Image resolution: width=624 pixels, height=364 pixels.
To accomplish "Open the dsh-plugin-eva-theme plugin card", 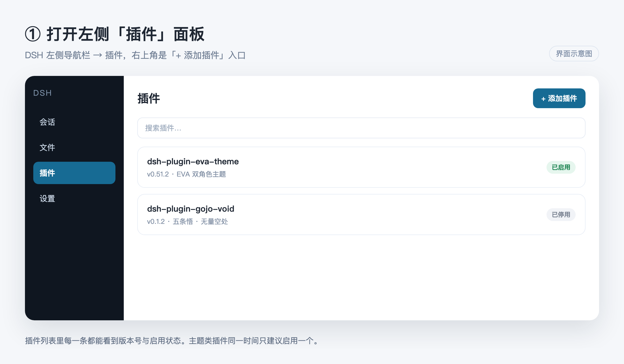I will 361,167.
